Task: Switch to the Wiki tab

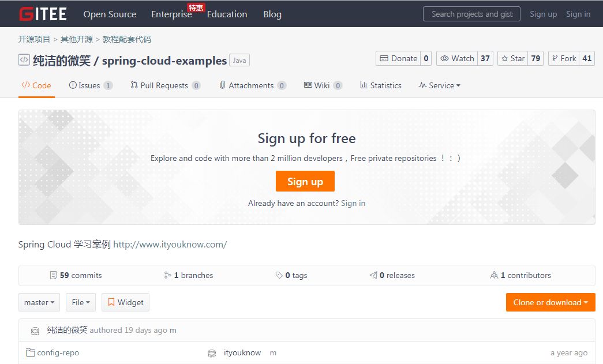Action: 323,85
